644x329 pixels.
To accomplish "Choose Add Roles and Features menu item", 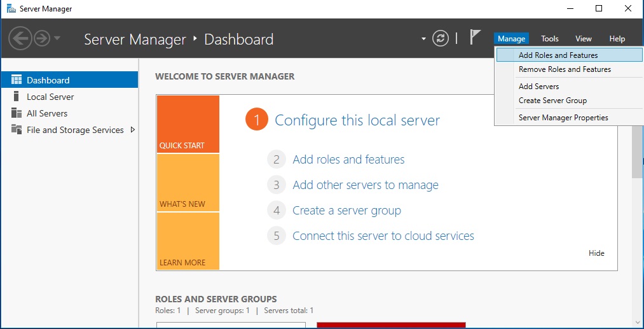I will [569, 55].
